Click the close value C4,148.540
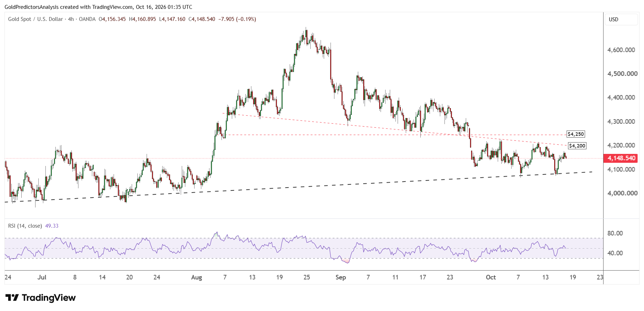The image size is (644, 311). click(202, 19)
